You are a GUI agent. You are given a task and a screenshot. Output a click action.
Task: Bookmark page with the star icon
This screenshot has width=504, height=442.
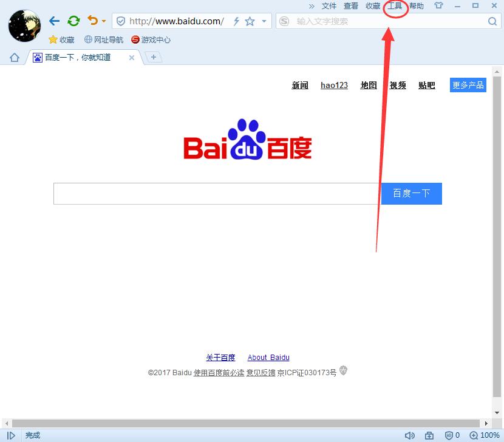250,21
